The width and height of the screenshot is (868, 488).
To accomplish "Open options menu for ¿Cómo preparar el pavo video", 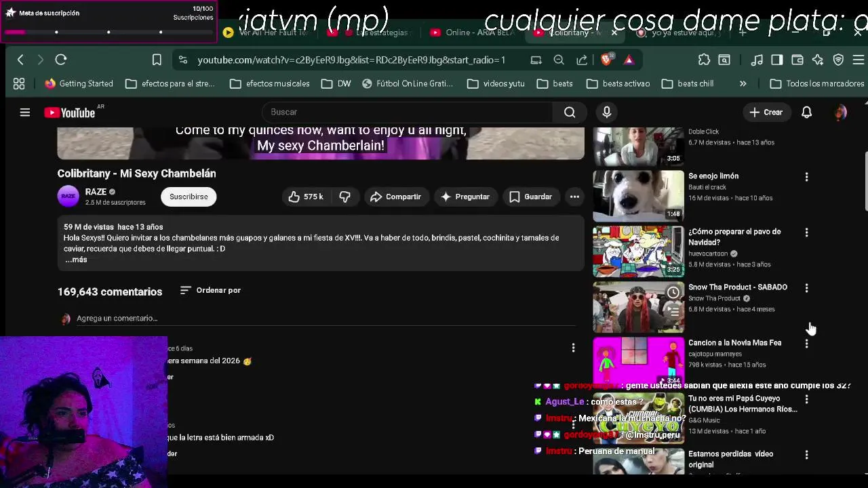I will pos(806,232).
